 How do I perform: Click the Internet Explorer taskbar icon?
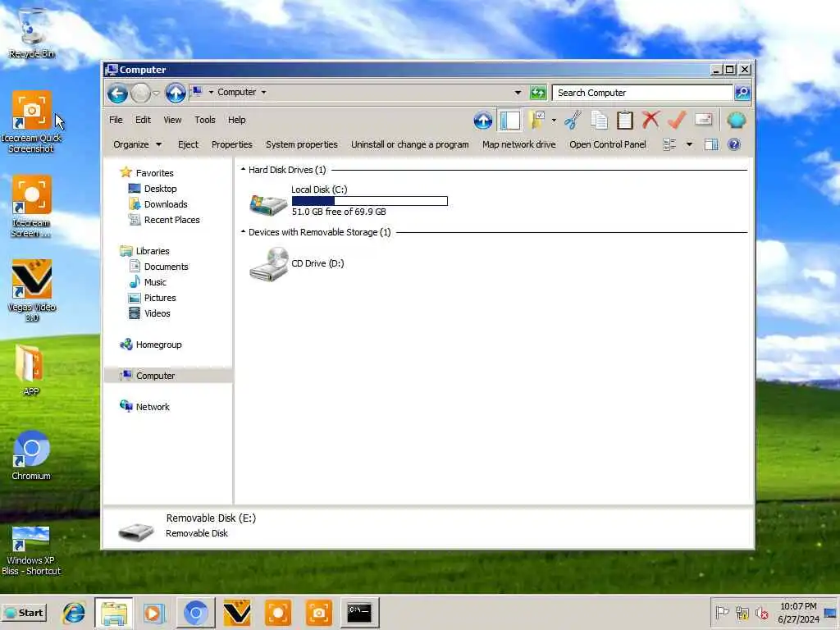pos(73,612)
